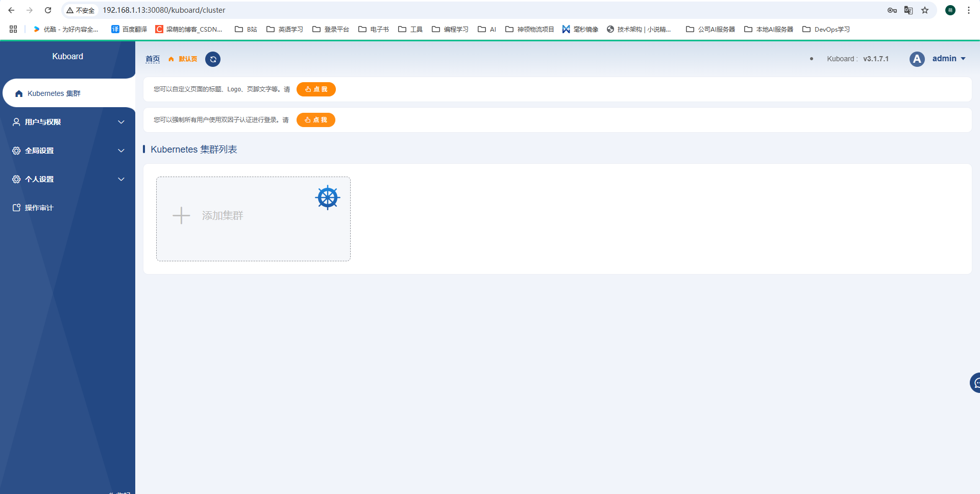Click the Kubernetes 集群列表 heading

point(194,150)
